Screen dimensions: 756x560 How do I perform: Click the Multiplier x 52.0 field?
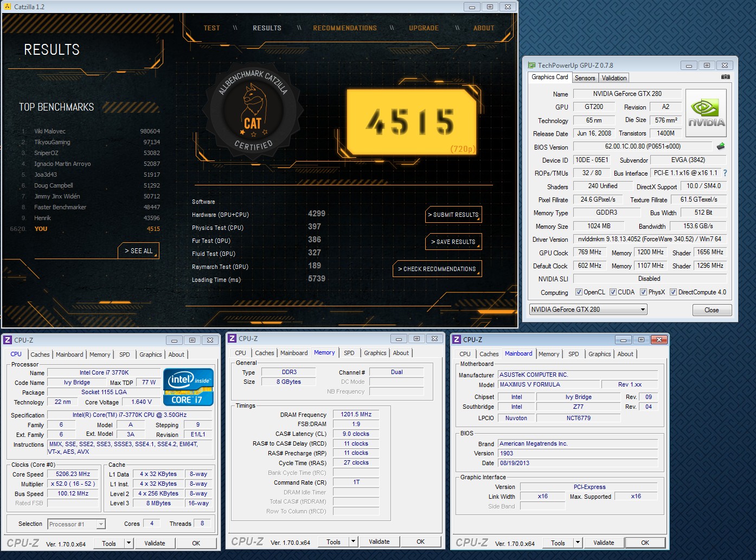click(73, 484)
